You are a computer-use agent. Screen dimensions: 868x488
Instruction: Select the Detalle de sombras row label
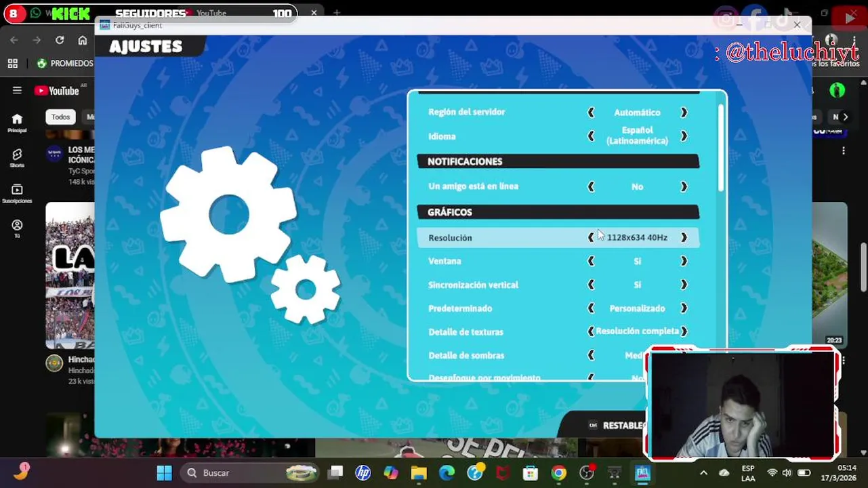466,355
